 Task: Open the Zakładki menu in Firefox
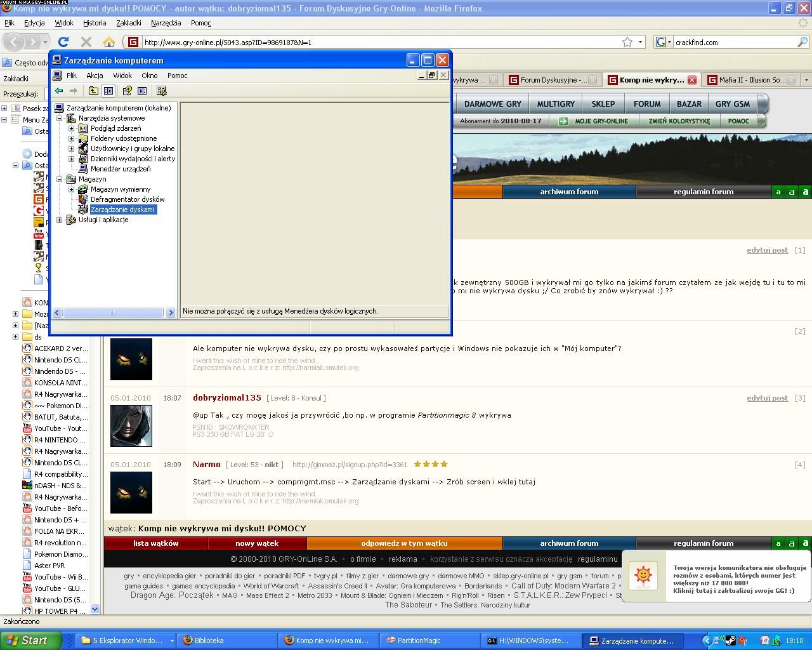(128, 23)
